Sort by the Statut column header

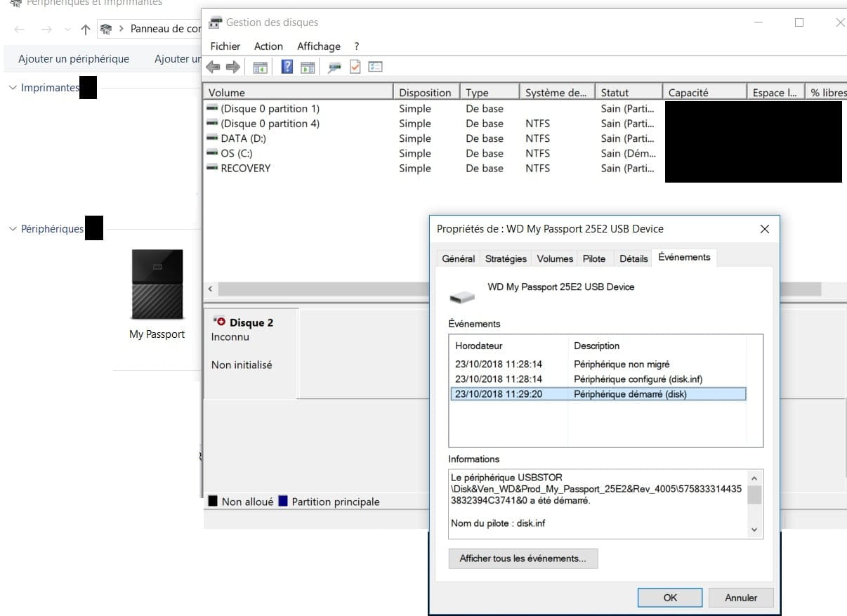[x=629, y=92]
